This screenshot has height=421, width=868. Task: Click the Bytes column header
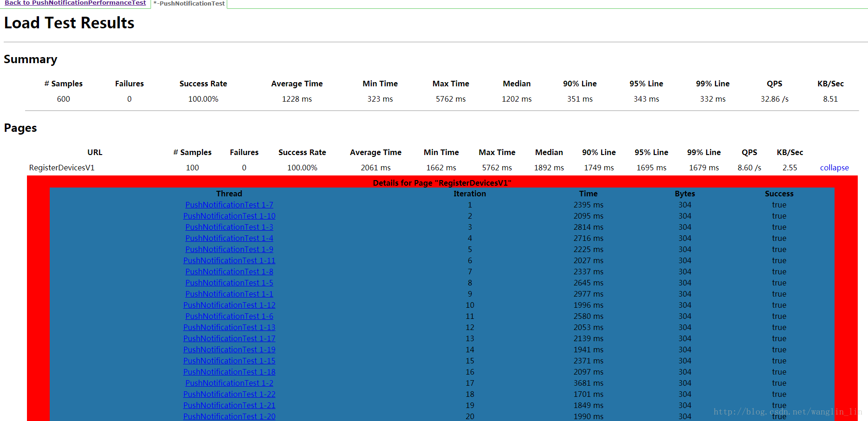685,194
